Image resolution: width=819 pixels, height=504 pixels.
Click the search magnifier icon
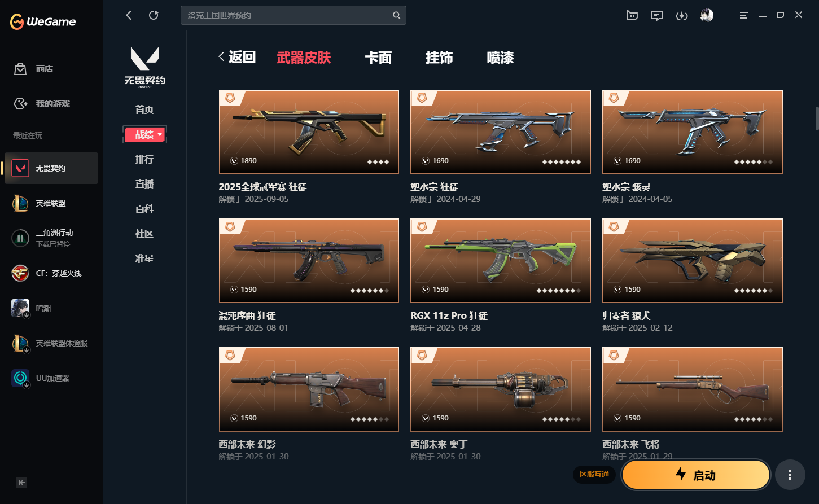tap(397, 15)
